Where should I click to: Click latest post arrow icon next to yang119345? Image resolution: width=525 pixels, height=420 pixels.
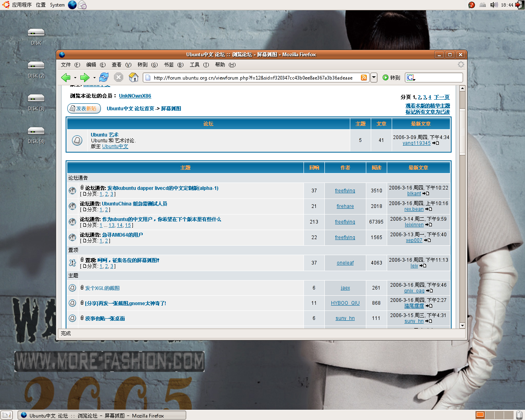(x=436, y=143)
